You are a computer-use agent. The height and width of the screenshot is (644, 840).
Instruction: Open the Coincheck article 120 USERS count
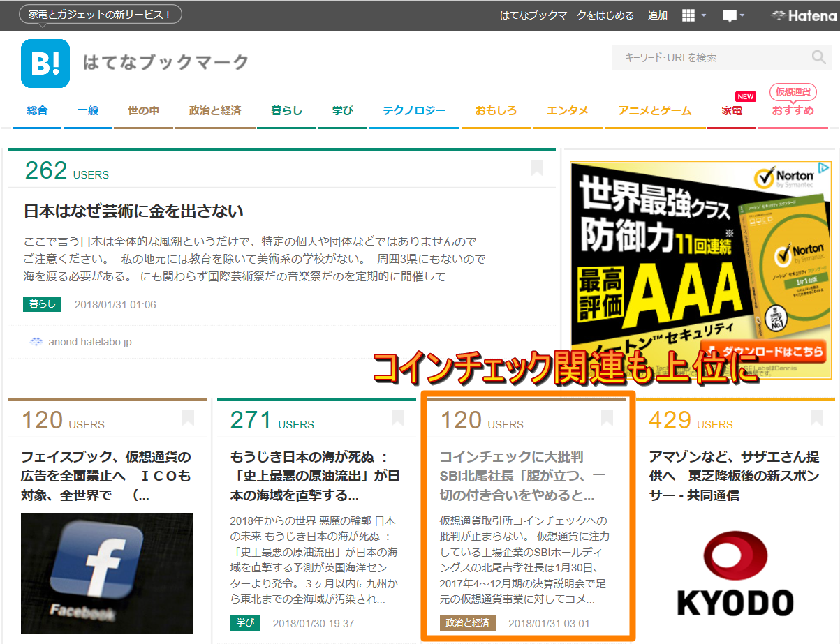(x=482, y=420)
